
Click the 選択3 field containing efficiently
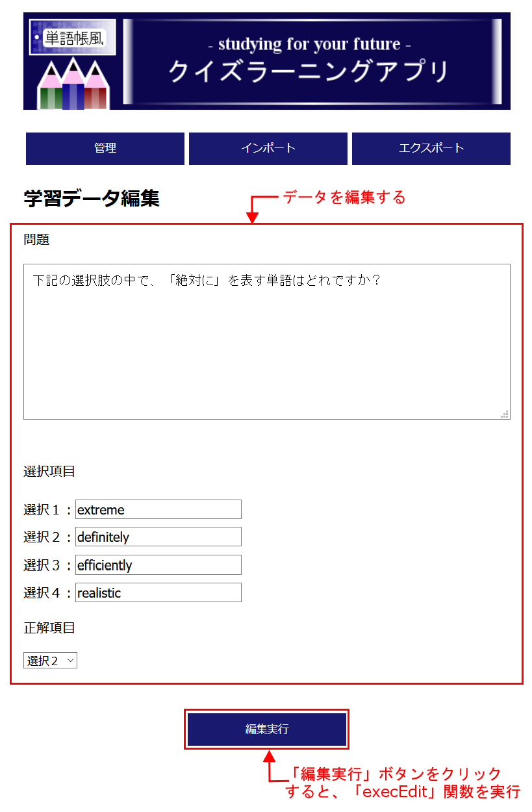158,565
